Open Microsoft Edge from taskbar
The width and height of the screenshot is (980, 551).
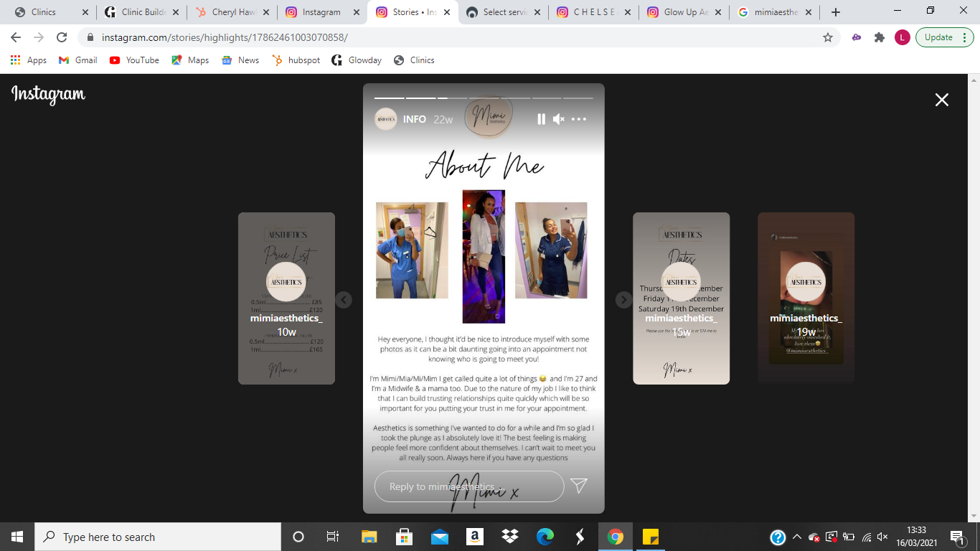coord(545,537)
